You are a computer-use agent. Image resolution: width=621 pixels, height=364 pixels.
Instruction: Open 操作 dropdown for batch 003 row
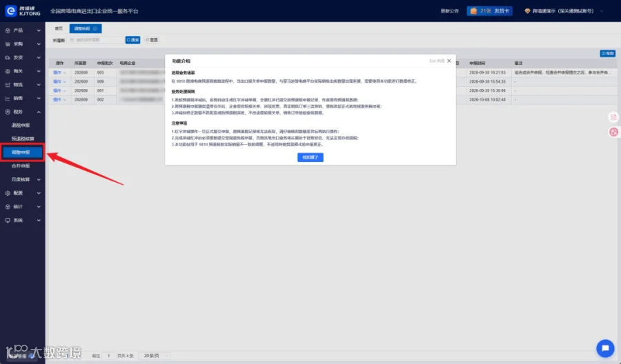tap(59, 72)
